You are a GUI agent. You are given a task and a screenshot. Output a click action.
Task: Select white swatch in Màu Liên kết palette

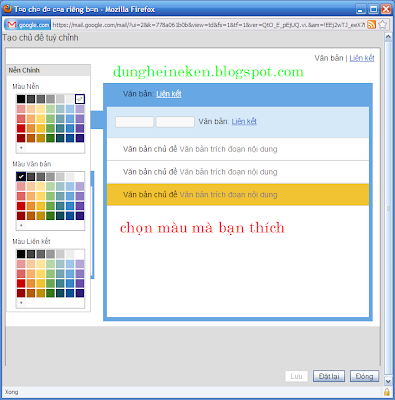click(80, 254)
